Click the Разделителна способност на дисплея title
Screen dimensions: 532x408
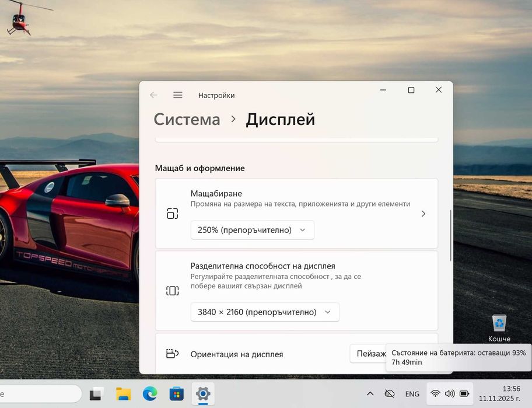[262, 266]
